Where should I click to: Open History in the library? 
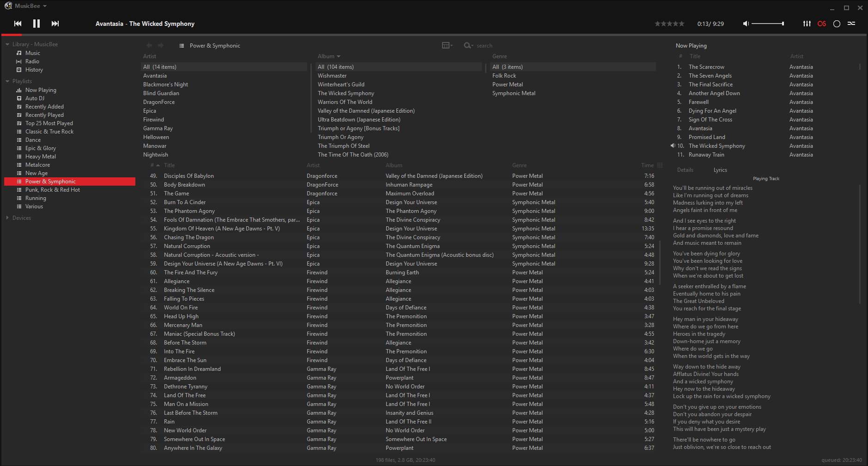point(34,70)
